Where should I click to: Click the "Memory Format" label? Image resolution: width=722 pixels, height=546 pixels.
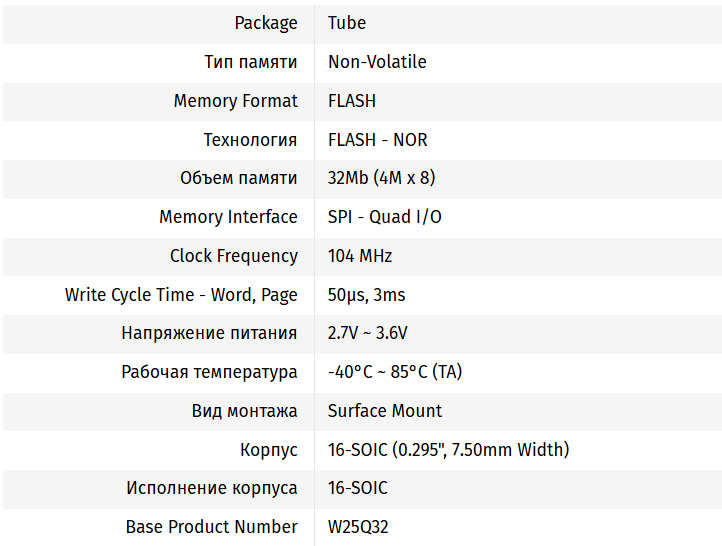(235, 101)
